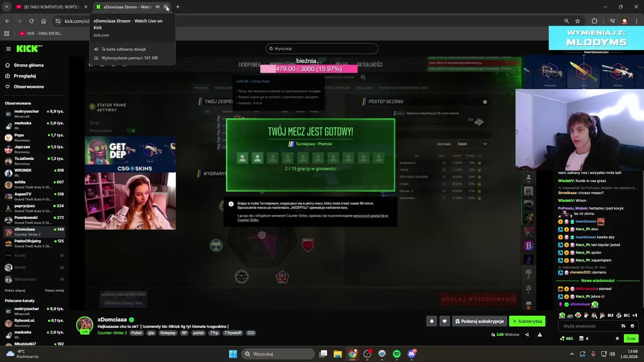The width and height of the screenshot is (644, 362).
Task: Mute the Kick tab audio icon
Action: pyautogui.click(x=157, y=7)
